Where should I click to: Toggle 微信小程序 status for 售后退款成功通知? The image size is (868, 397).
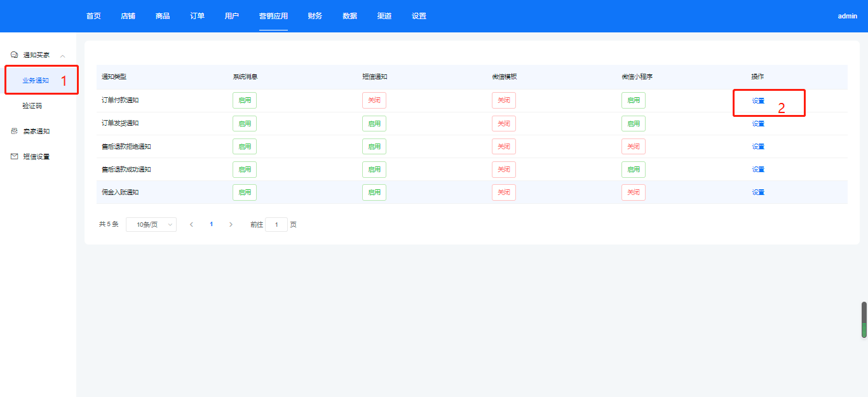pos(633,169)
